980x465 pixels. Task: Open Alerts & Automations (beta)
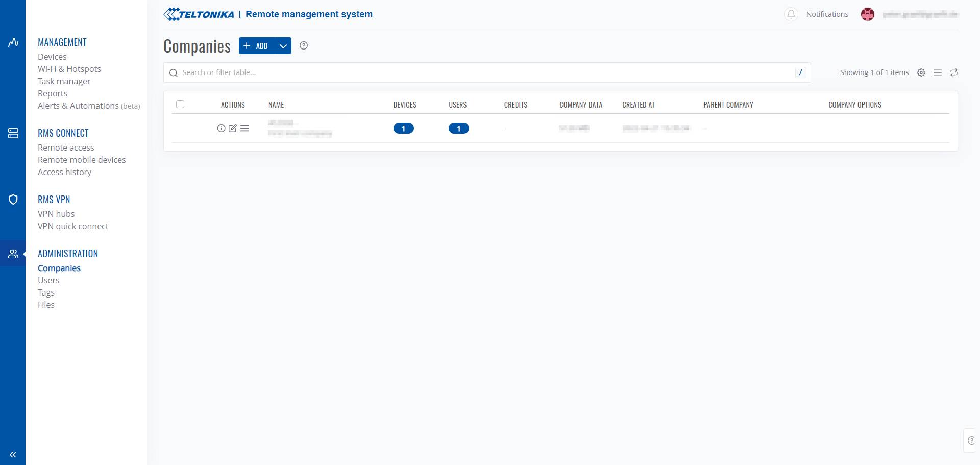pyautogui.click(x=89, y=106)
